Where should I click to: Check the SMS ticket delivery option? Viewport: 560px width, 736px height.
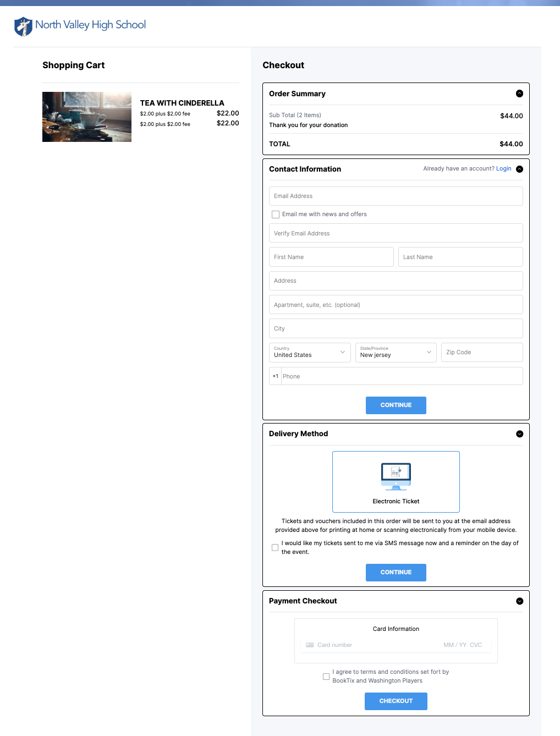coord(275,547)
